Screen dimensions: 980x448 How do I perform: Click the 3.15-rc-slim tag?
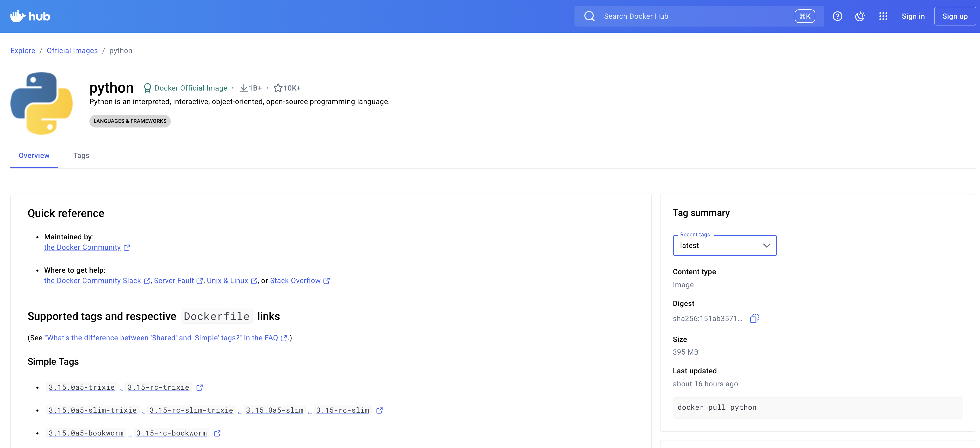(342, 410)
